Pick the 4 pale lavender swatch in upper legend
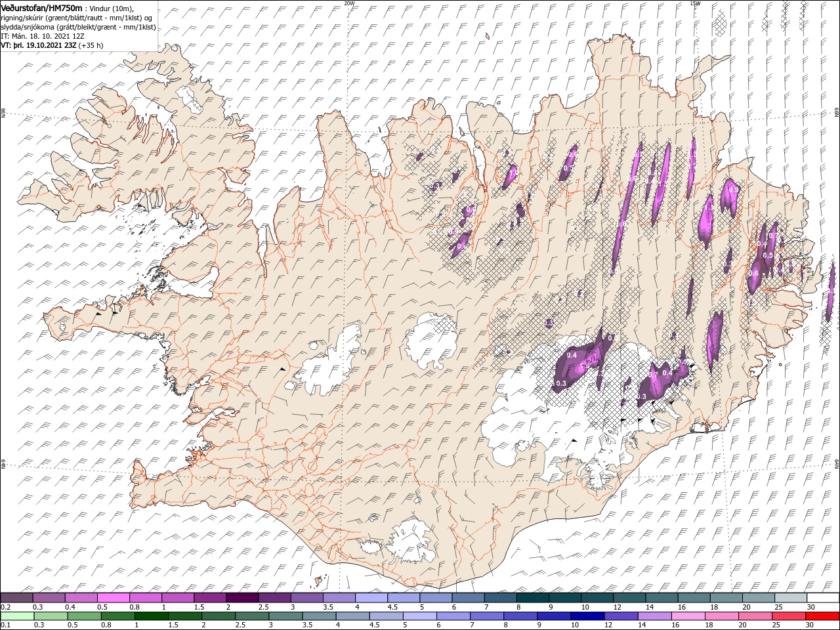The image size is (840, 630). coord(371,598)
